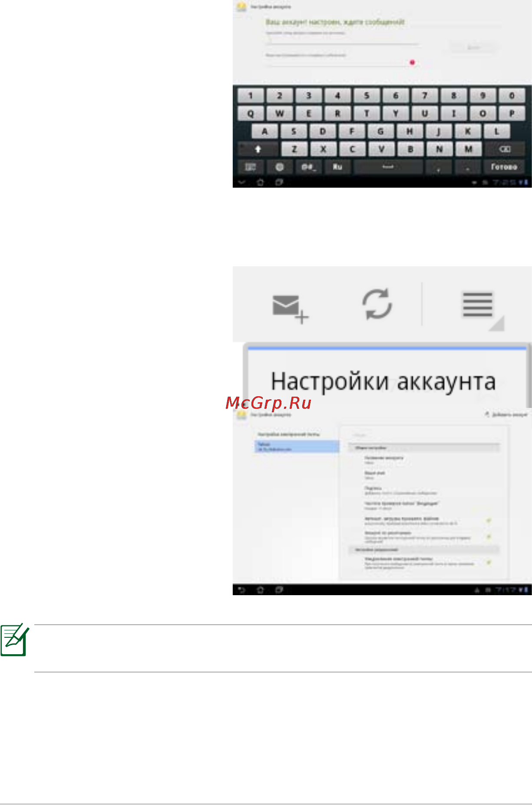The width and height of the screenshot is (532, 805).
Task: Tap the number 0 key
Action: tap(512, 96)
